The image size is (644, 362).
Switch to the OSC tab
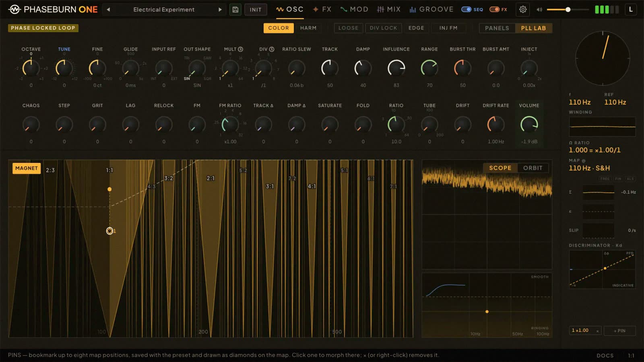(x=290, y=9)
